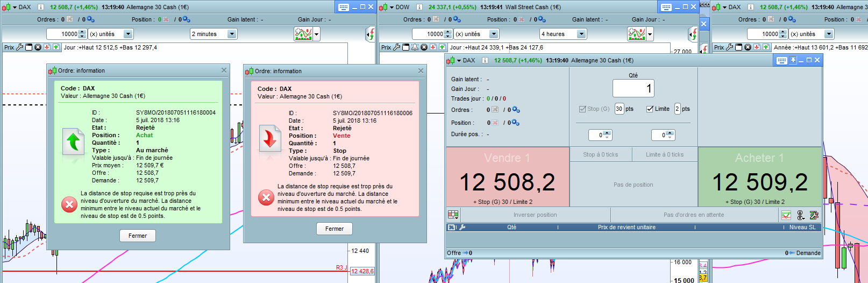
Task: Click the wrench tools icon at order panel toolbar end
Action: [x=814, y=215]
